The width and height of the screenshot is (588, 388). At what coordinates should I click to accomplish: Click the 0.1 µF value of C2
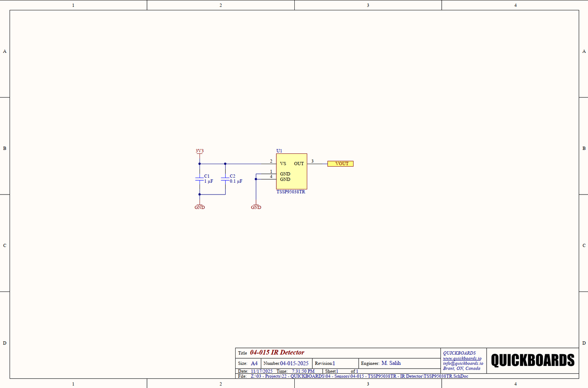236,181
